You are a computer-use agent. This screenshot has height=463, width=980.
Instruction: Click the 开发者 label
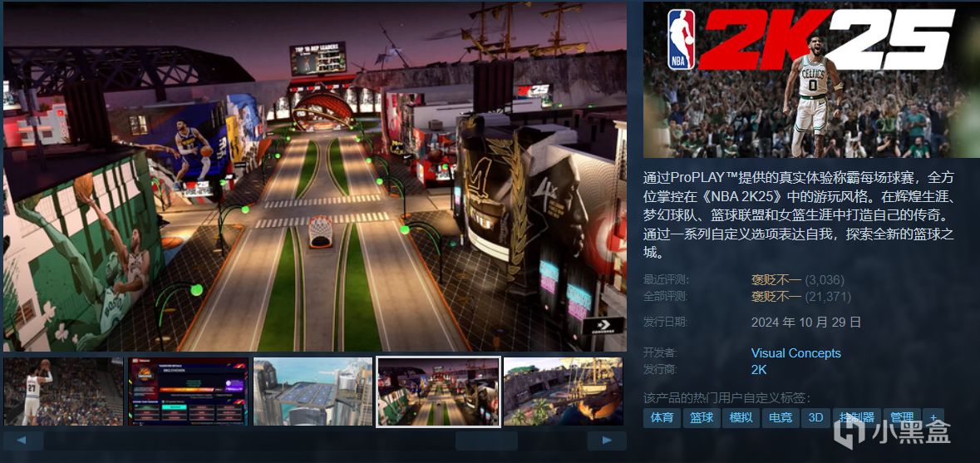point(661,353)
